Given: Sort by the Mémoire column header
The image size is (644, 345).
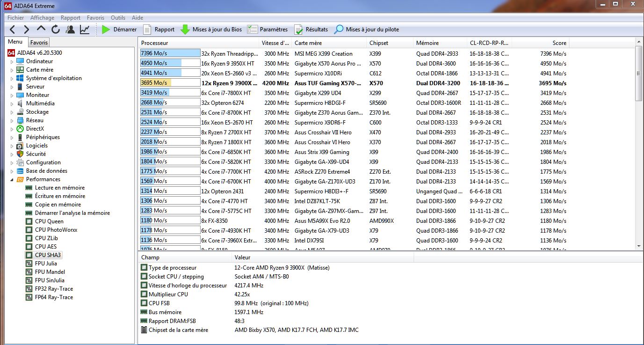Looking at the screenshot, I should coord(441,43).
